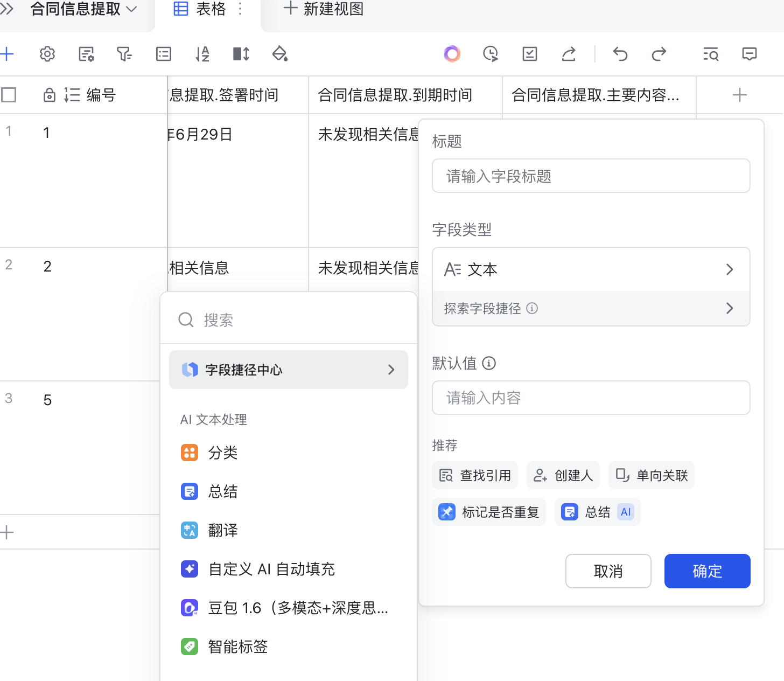The height and width of the screenshot is (681, 784).
Task: Expand the 探索字段捷径 row
Action: (591, 309)
